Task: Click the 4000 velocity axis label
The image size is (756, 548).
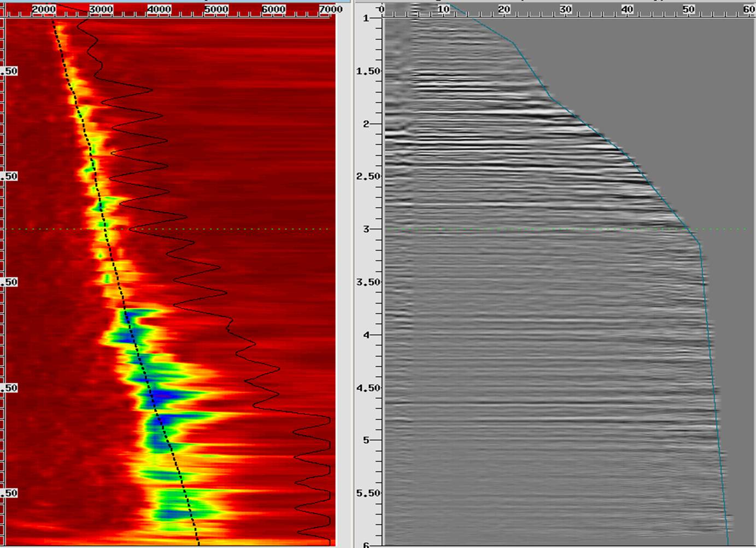Action: [159, 9]
